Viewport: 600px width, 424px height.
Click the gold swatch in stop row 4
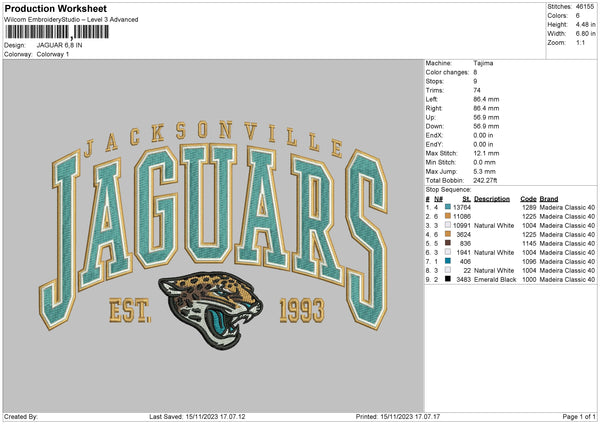(x=448, y=234)
